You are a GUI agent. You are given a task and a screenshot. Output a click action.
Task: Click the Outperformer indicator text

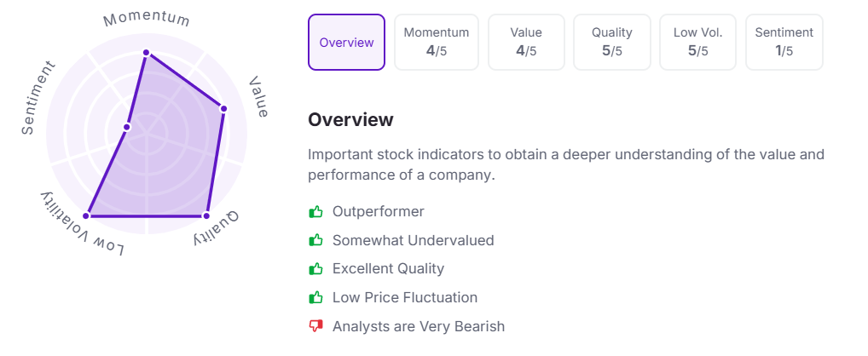[378, 212]
